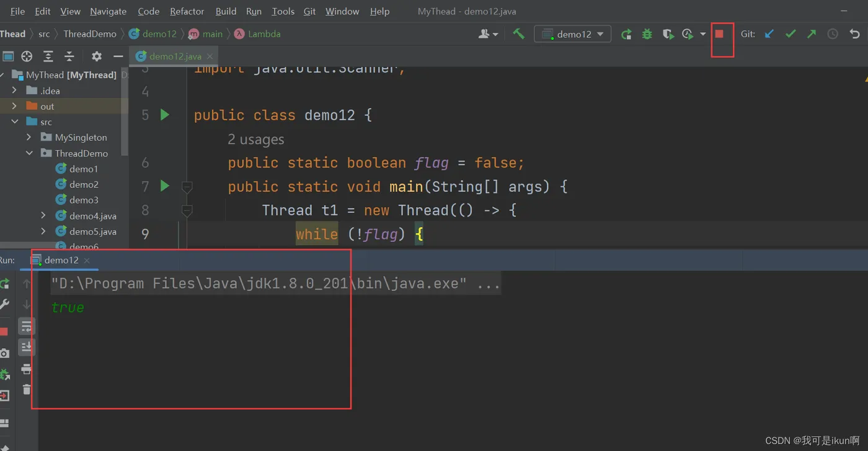Expand the demo5.java node
Viewport: 868px width, 451px height.
click(x=43, y=231)
